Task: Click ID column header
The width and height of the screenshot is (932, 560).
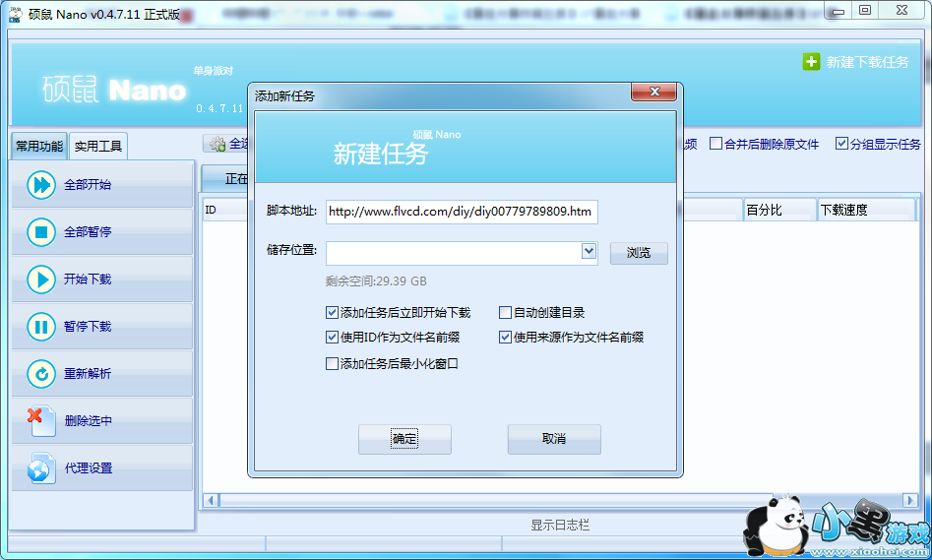Action: pos(224,210)
